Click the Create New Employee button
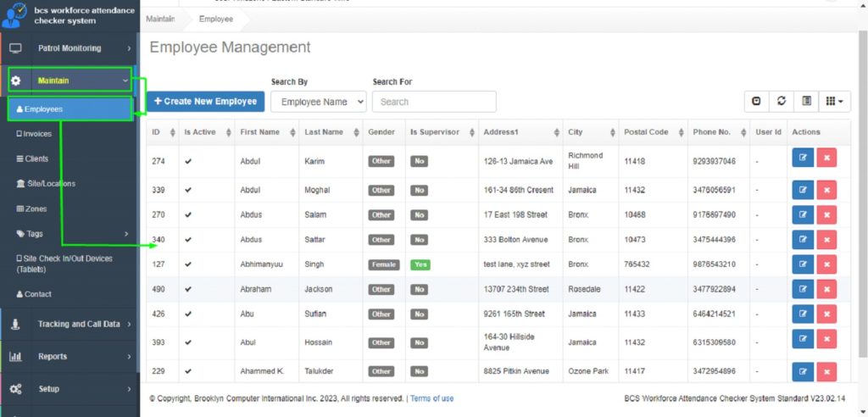Screen dimensions: 868x417 (205, 101)
